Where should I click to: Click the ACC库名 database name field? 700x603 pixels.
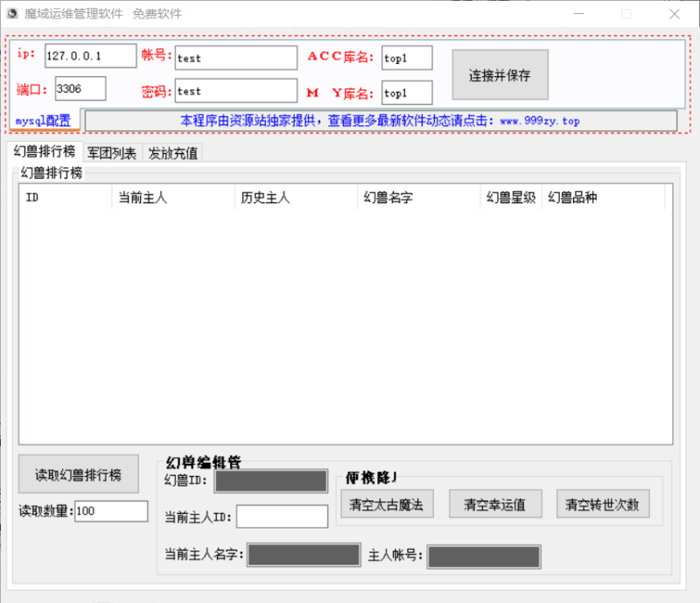tap(407, 58)
